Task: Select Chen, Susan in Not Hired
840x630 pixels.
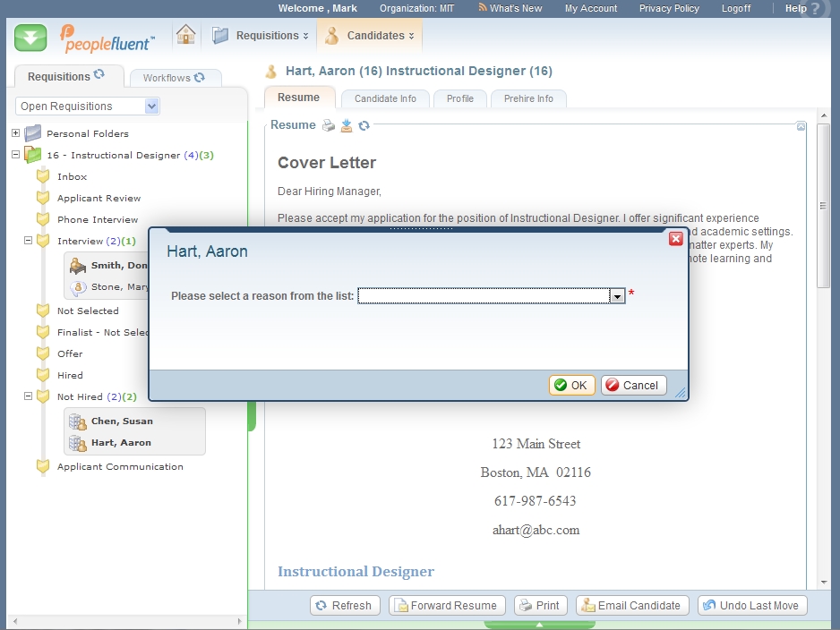Action: click(x=121, y=421)
